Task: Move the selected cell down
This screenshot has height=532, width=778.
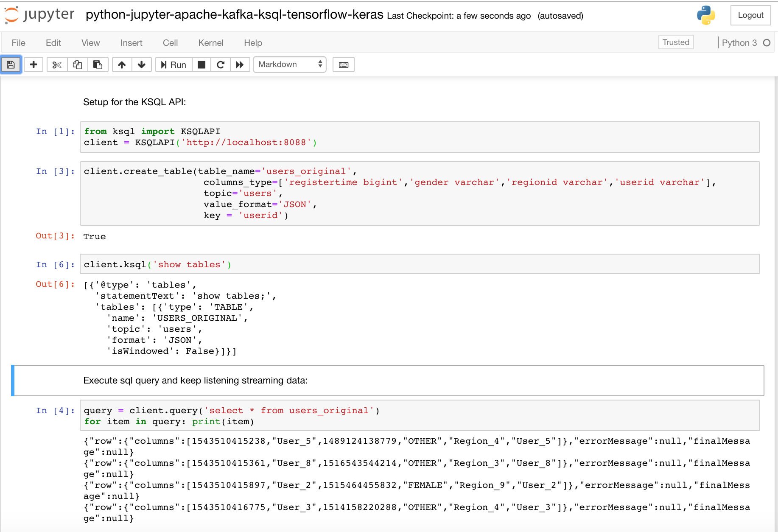Action: [x=142, y=64]
